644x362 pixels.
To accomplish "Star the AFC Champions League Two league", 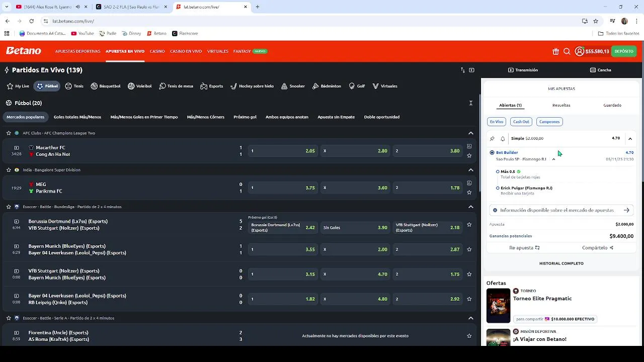I will click(x=9, y=133).
